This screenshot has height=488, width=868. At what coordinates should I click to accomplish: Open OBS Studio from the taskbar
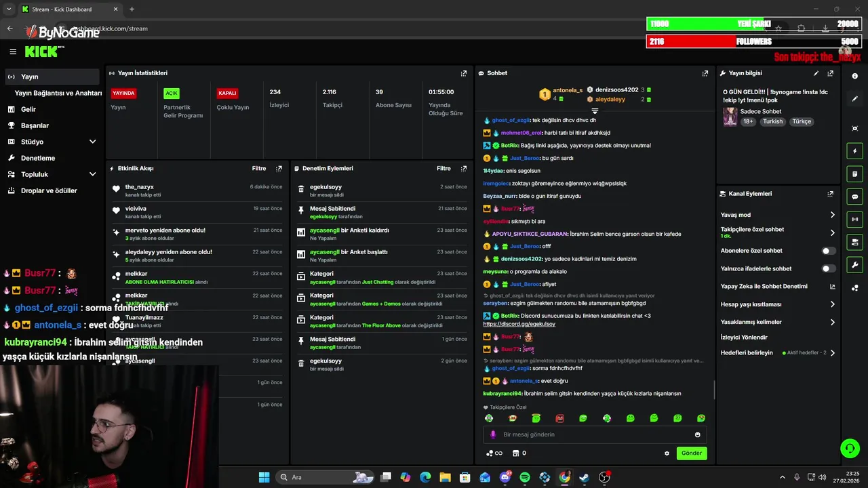[604, 477]
